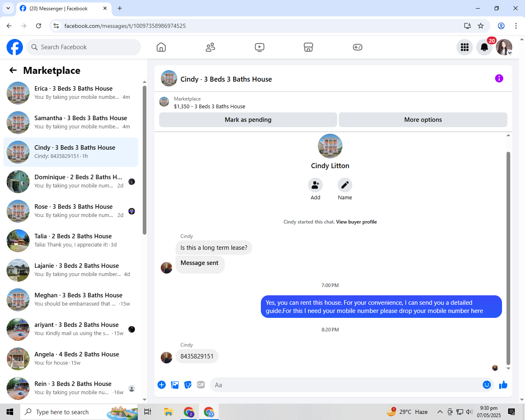Choose a sticker icon in composer
Image resolution: width=525 pixels, height=420 pixels.
click(x=188, y=385)
